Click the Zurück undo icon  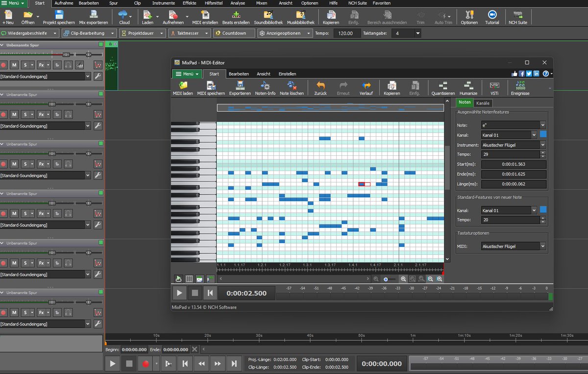pos(320,88)
